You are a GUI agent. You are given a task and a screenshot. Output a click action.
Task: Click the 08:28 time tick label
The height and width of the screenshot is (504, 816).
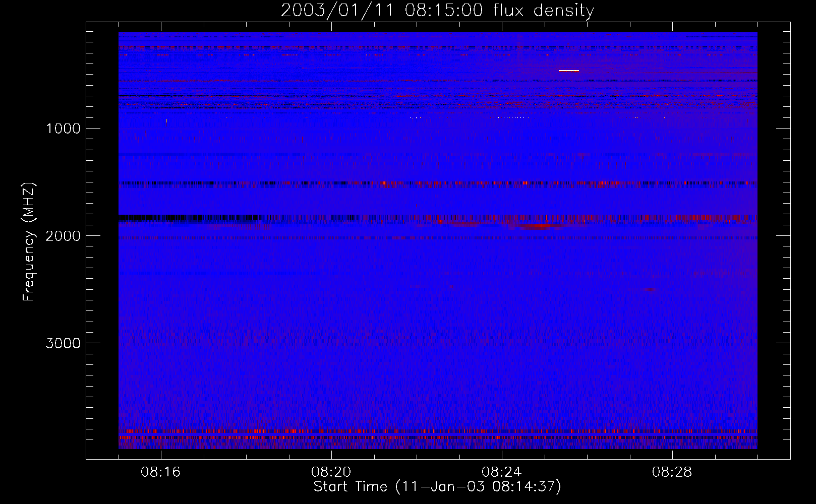(x=672, y=472)
